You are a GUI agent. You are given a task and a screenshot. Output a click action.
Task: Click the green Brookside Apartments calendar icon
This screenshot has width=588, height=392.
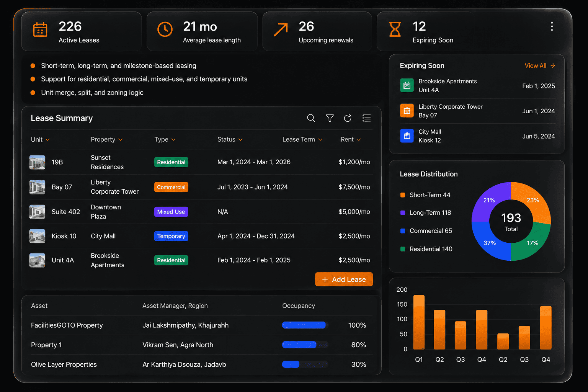coord(407,85)
